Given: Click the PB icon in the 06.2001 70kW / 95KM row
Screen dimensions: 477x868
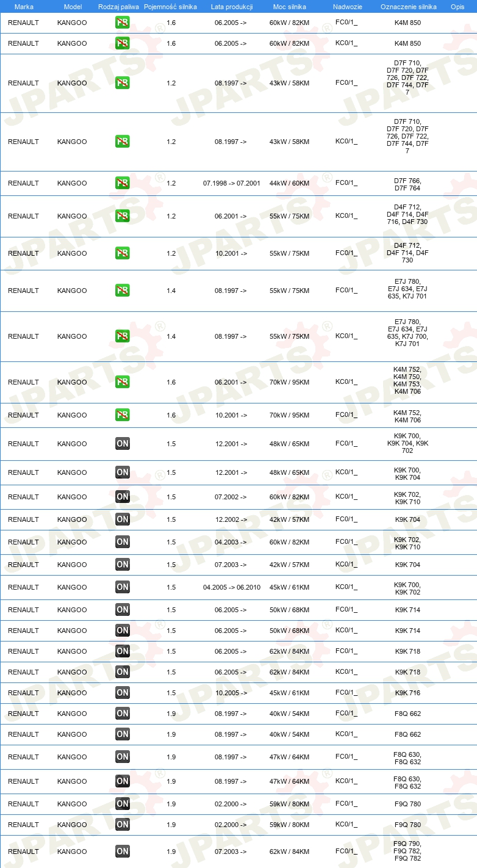Looking at the screenshot, I should coord(122,382).
